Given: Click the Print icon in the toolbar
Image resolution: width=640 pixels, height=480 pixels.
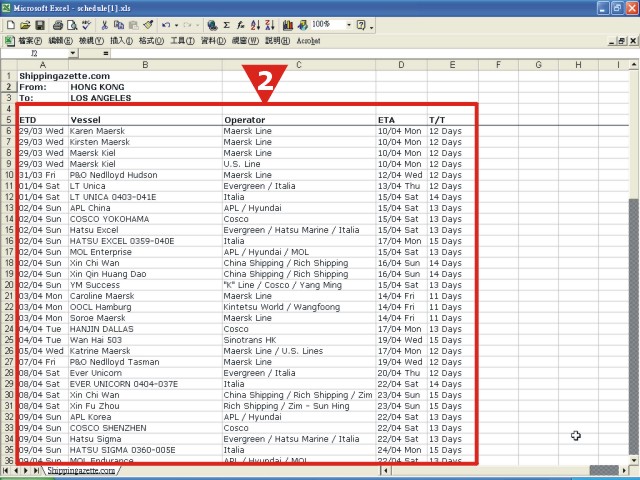Looking at the screenshot, I should [58, 25].
